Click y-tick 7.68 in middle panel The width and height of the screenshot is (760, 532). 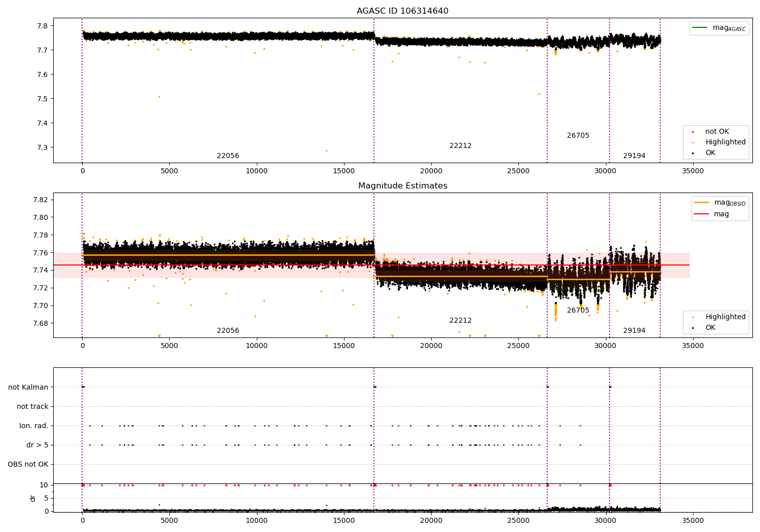[x=42, y=323]
